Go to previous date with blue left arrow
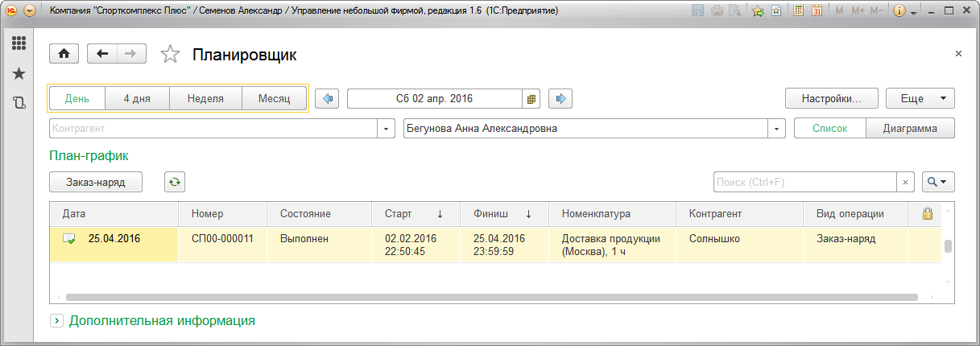This screenshot has width=980, height=346. 327,99
